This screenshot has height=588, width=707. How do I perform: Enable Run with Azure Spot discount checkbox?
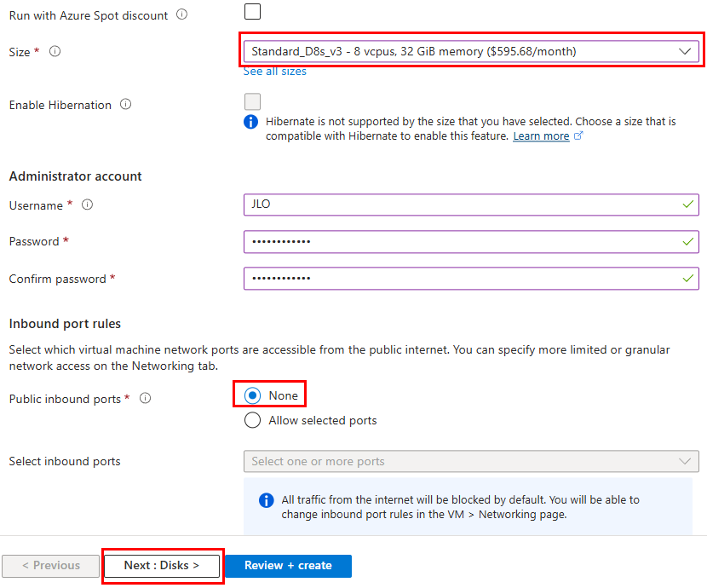pyautogui.click(x=252, y=12)
